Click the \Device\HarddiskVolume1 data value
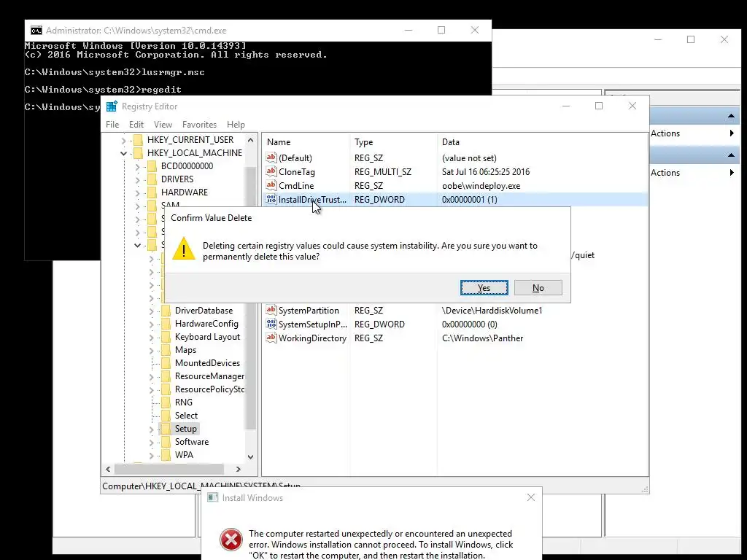This screenshot has height=560, width=747. pyautogui.click(x=492, y=311)
